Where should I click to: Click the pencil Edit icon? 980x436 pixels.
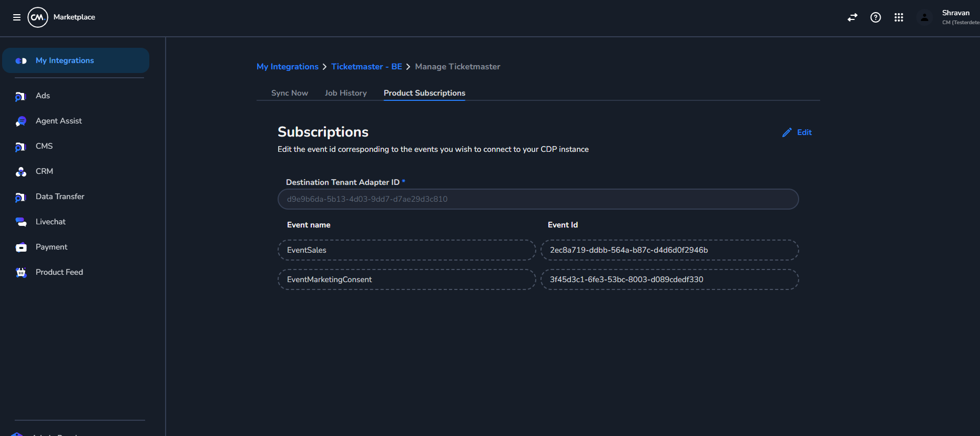pyautogui.click(x=787, y=132)
